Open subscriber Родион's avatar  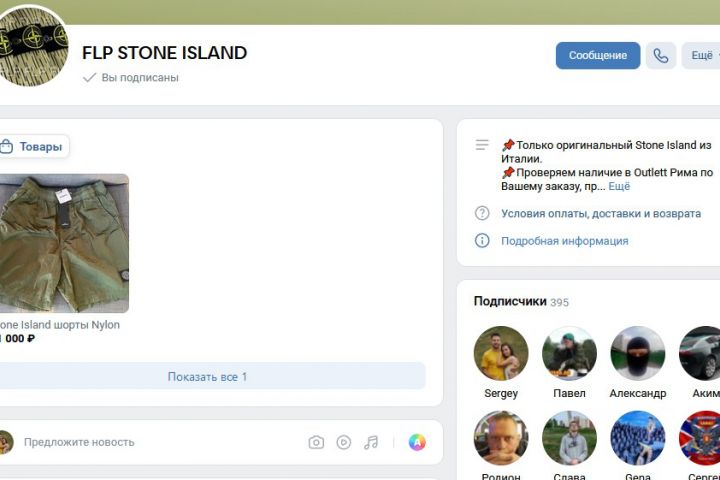pos(501,438)
